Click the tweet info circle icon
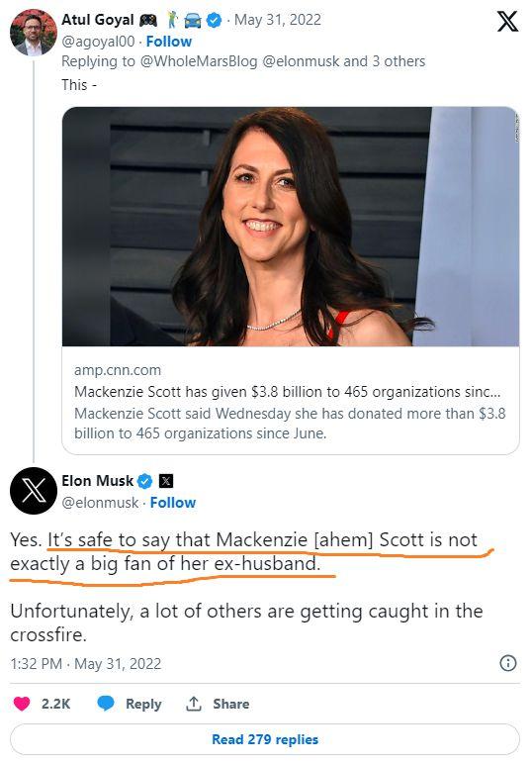 [x=508, y=663]
